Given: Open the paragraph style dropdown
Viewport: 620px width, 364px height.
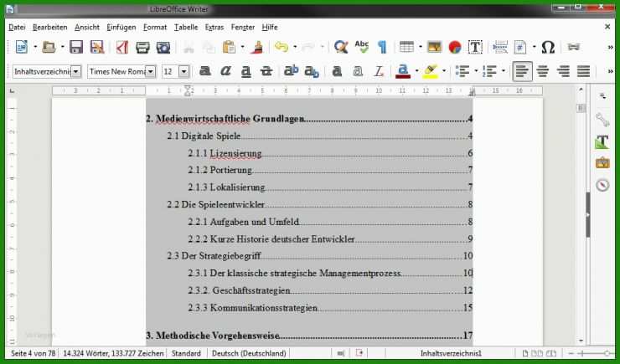Looking at the screenshot, I should point(76,72).
